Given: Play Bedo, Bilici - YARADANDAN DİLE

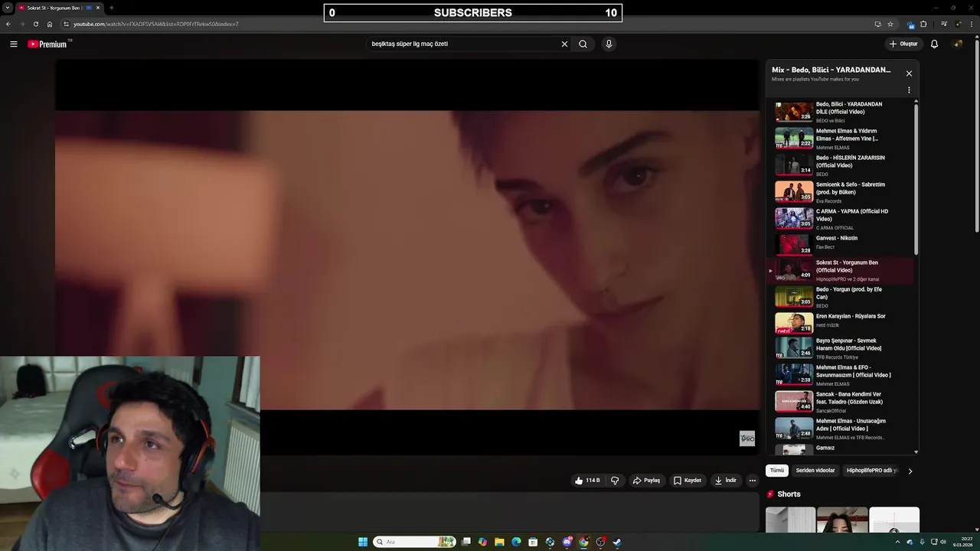Looking at the screenshot, I should click(x=841, y=112).
